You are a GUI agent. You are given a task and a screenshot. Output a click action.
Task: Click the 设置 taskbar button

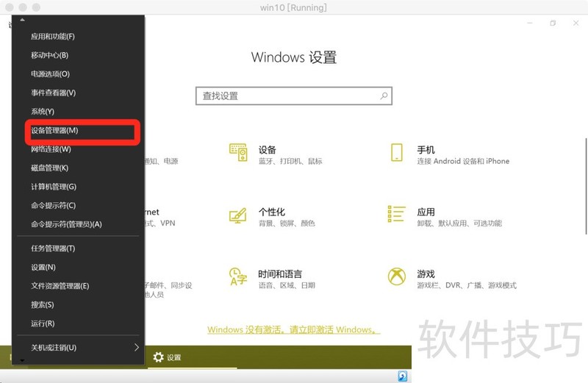point(192,357)
